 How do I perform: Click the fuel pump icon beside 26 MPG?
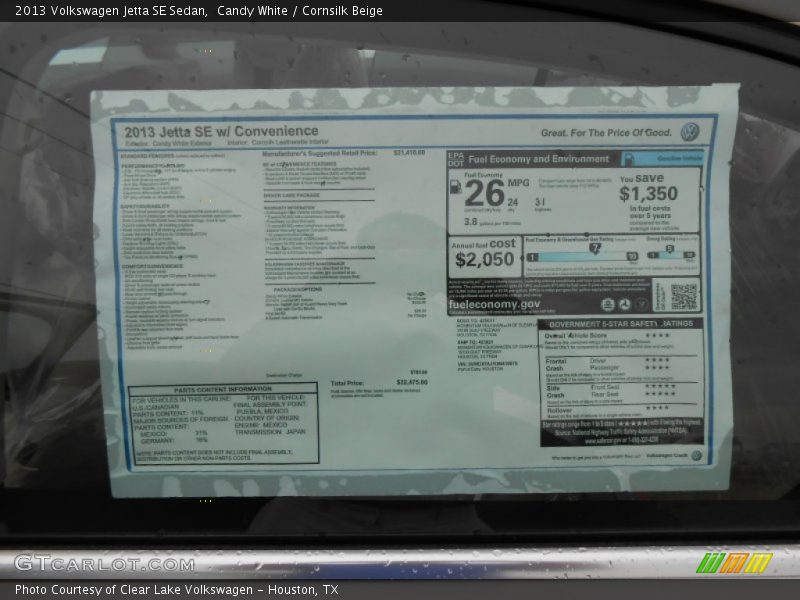455,187
